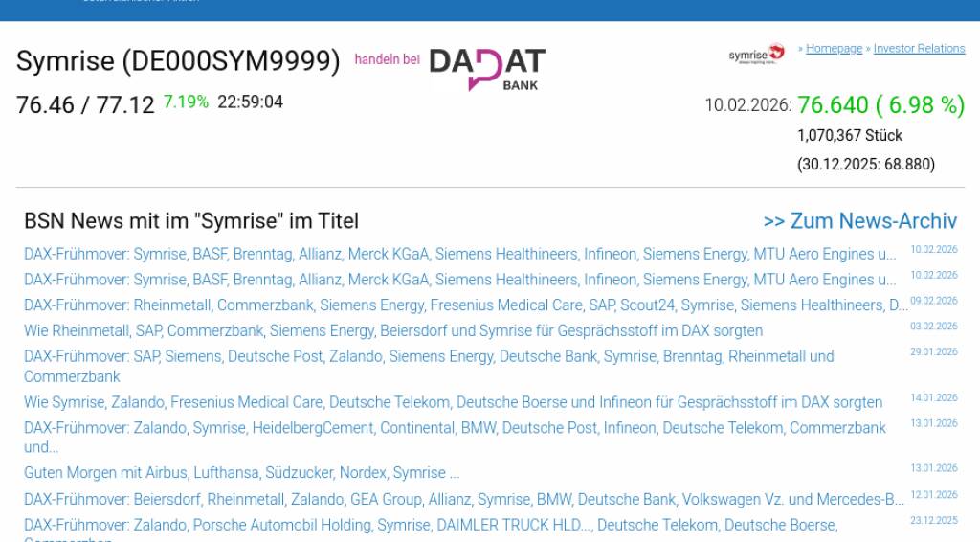The image size is (980, 542).
Task: Open the DAX-Frühmover news starting with Rheinmetall, Commerzbank
Action: [x=466, y=305]
